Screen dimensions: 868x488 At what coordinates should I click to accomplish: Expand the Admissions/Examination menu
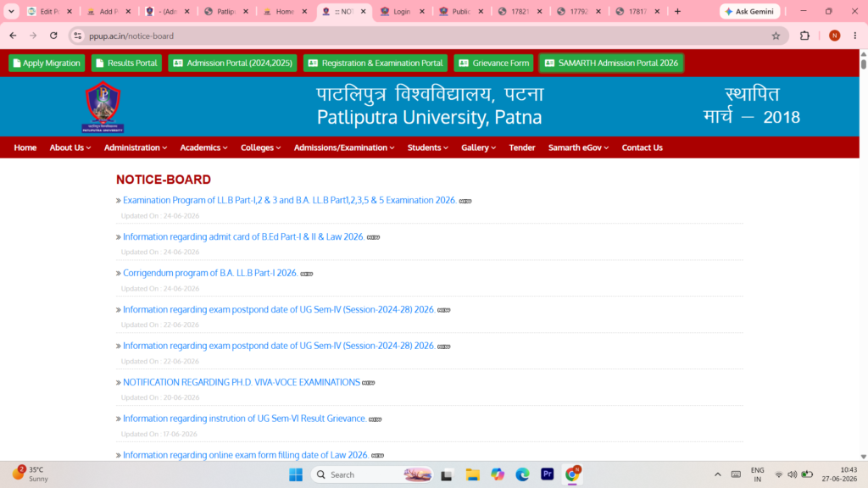(x=344, y=147)
